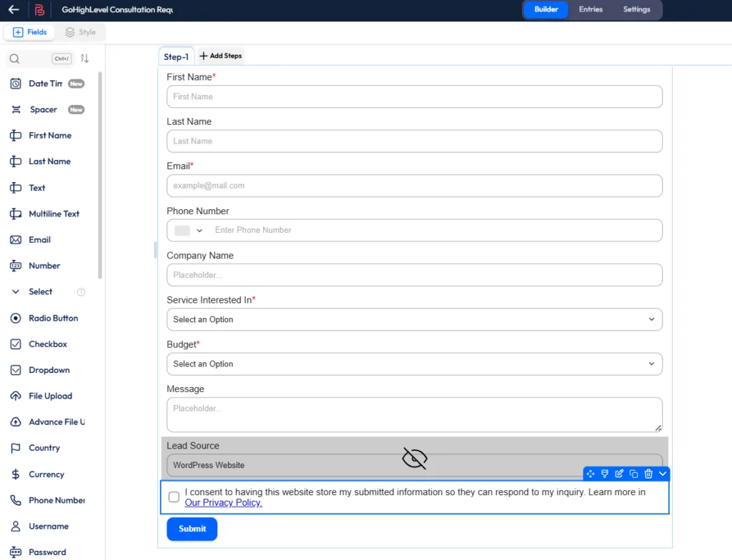This screenshot has width=732, height=560.
Task: Add the Country field from sidebar
Action: 35,448
